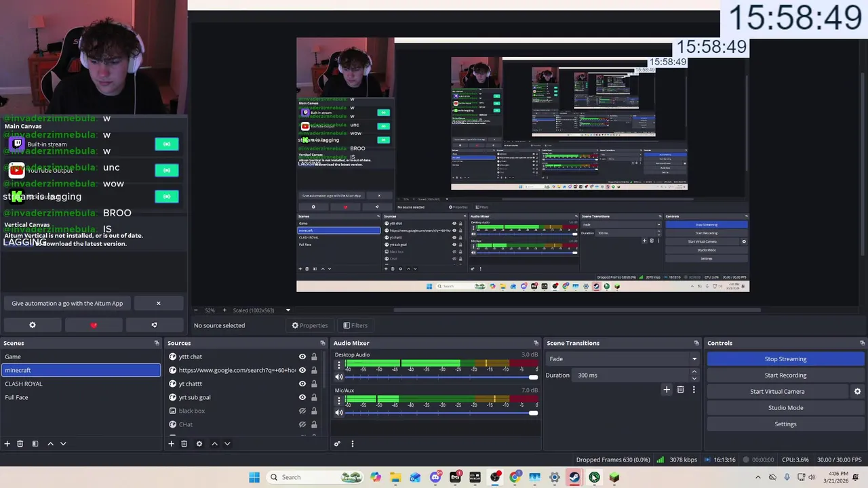Show the black box source
This screenshot has height=488, width=868.
[302, 411]
